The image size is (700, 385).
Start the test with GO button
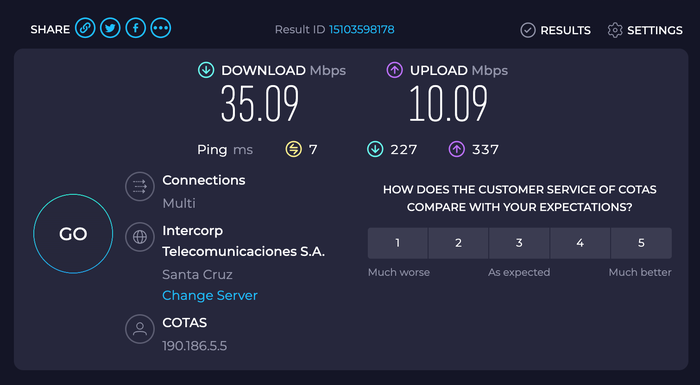coord(73,233)
